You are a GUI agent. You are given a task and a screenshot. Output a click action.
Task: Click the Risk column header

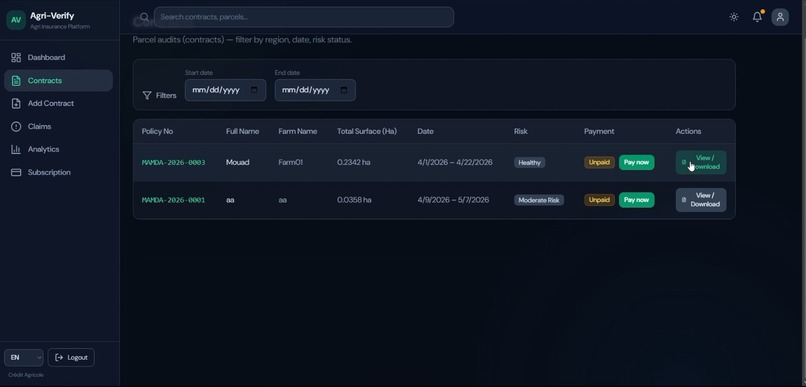point(521,132)
